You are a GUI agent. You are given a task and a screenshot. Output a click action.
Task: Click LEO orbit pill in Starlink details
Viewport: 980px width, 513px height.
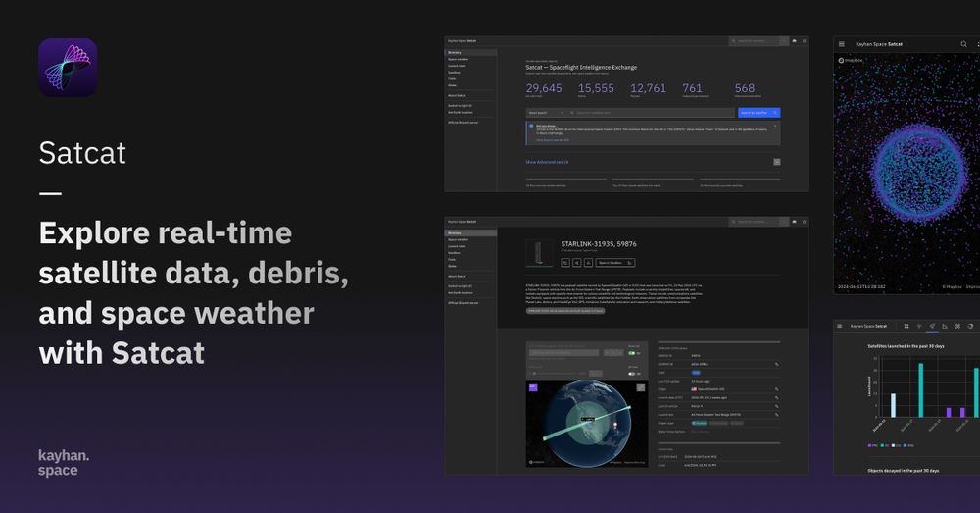(696, 372)
